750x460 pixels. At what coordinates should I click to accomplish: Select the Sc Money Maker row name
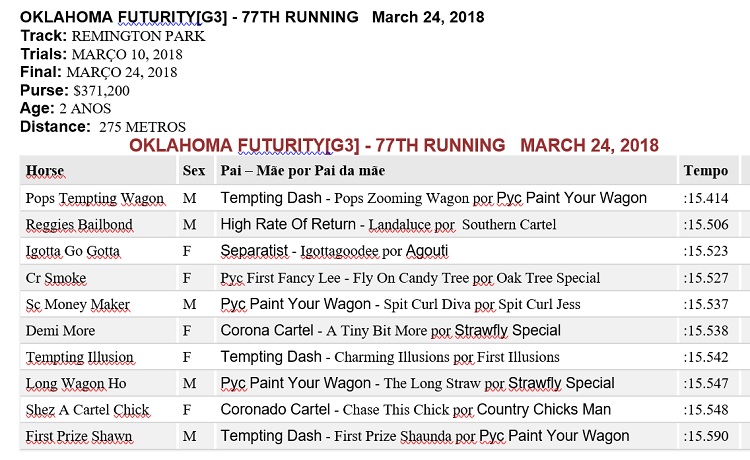coord(78,304)
